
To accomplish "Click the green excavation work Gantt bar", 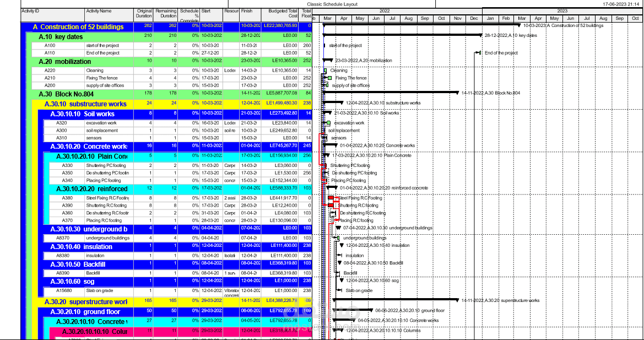I will (328, 123).
